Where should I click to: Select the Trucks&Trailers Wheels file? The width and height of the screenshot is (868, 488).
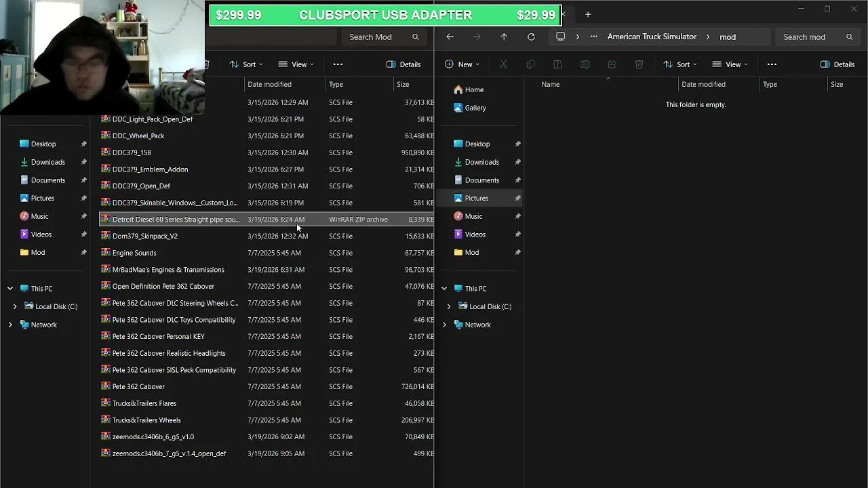tap(267, 420)
